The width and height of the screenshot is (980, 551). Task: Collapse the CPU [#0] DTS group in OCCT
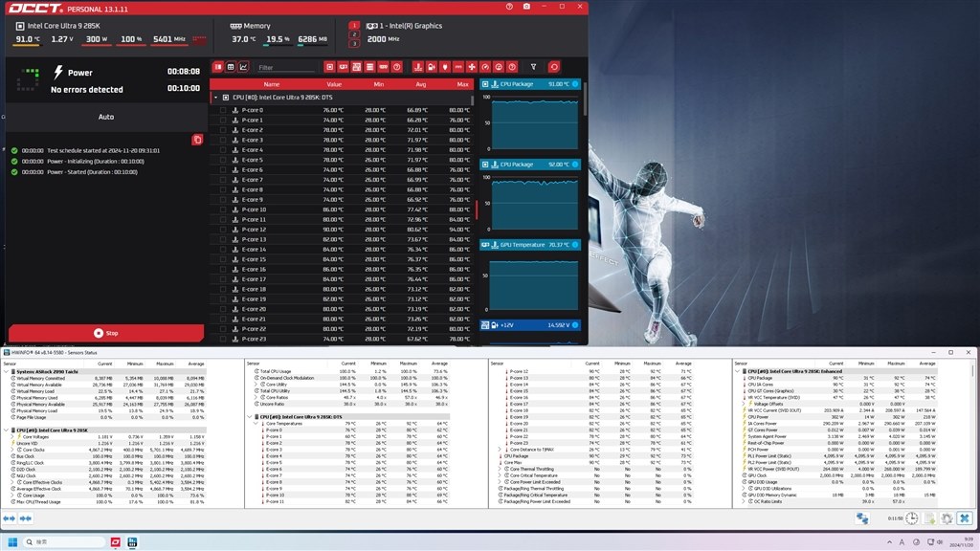click(x=215, y=98)
